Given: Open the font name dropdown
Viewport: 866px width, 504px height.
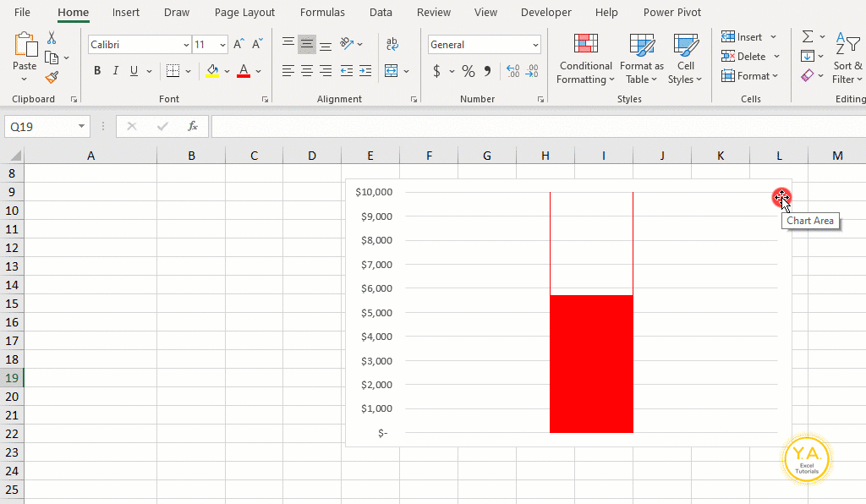Looking at the screenshot, I should click(185, 44).
